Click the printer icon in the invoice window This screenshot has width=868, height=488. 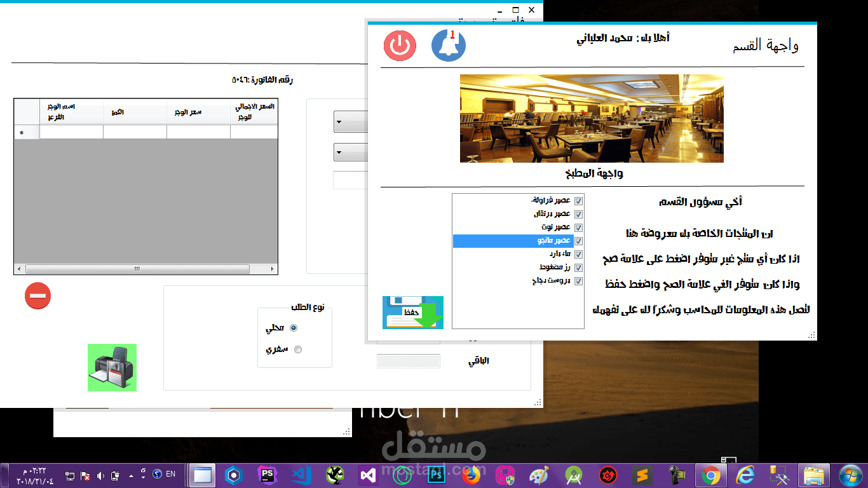point(112,368)
